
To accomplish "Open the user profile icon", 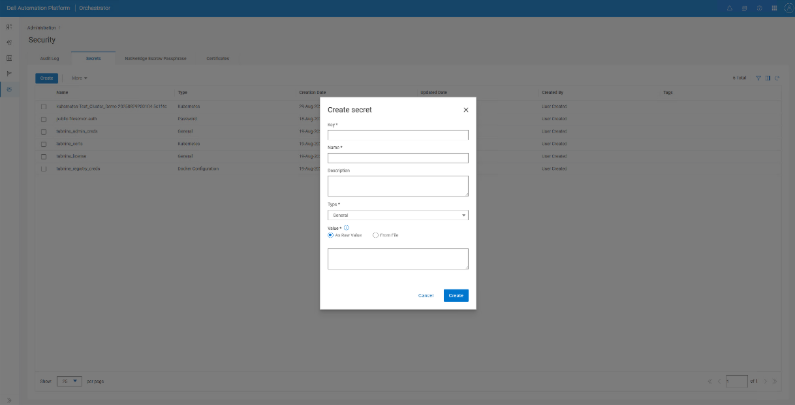I will 788,8.
